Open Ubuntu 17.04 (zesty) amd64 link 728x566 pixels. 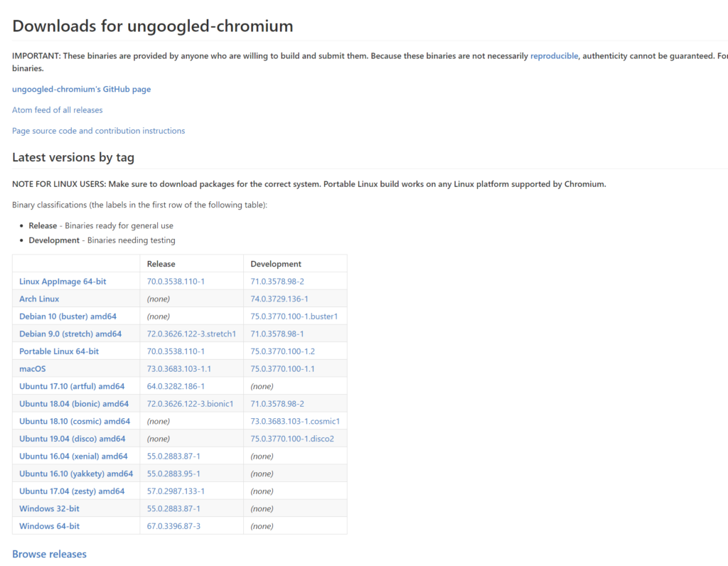(x=72, y=491)
